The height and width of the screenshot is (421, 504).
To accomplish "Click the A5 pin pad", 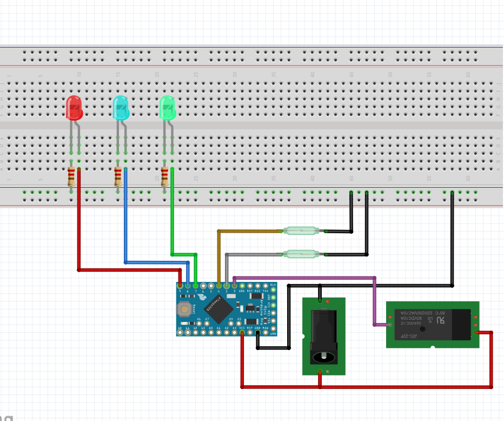I will point(239,323).
